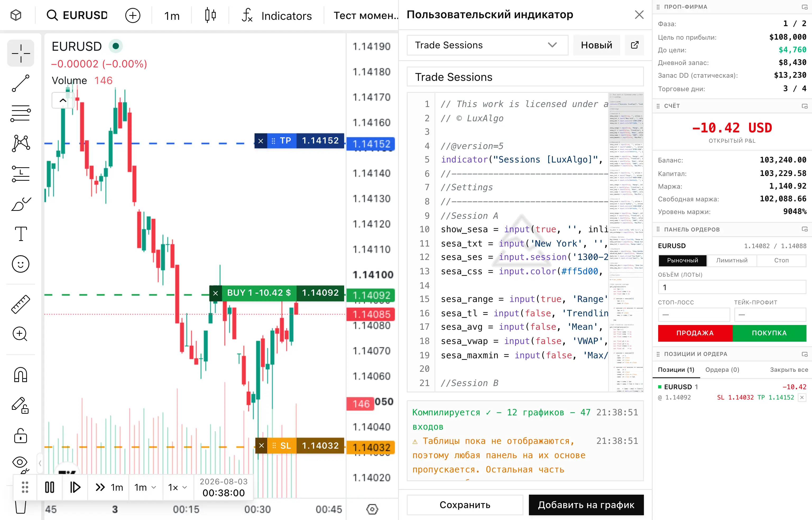Switch to the Ордера (0) tab

coord(722,370)
